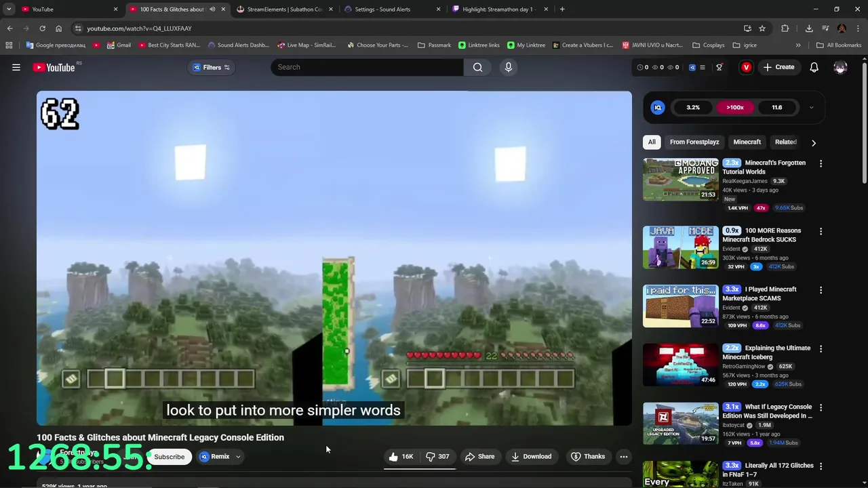
Task: Open the igrice bookmark folder
Action: (x=746, y=45)
